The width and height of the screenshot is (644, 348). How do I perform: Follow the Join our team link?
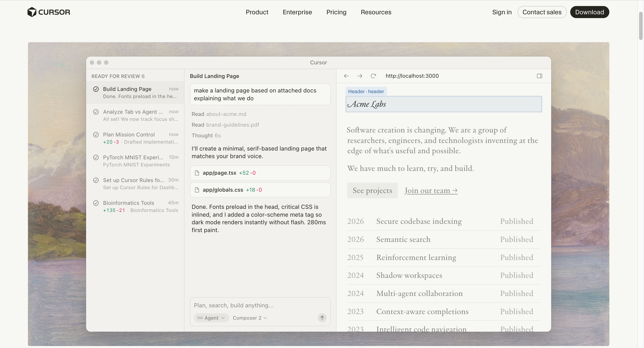[x=431, y=191]
